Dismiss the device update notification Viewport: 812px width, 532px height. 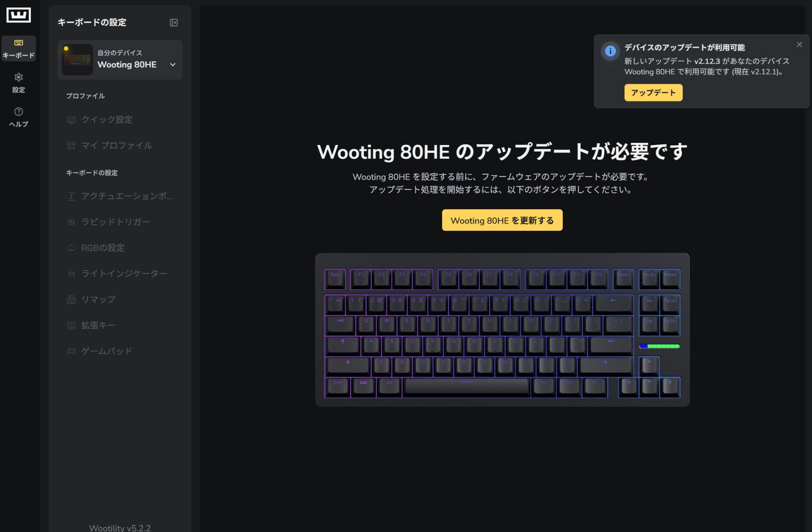pos(799,44)
